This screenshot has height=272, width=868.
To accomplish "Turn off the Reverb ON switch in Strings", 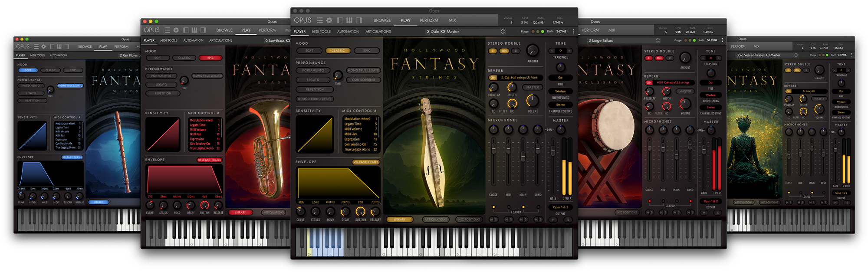I will click(x=493, y=78).
